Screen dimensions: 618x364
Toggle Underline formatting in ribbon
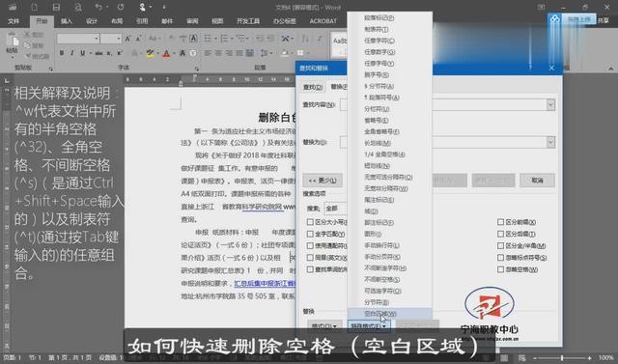[82, 53]
